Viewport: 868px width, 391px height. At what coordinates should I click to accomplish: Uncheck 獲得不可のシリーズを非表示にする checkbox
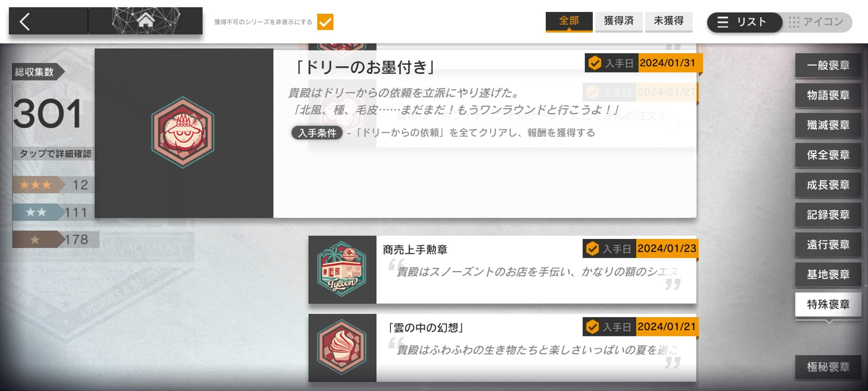coord(325,22)
